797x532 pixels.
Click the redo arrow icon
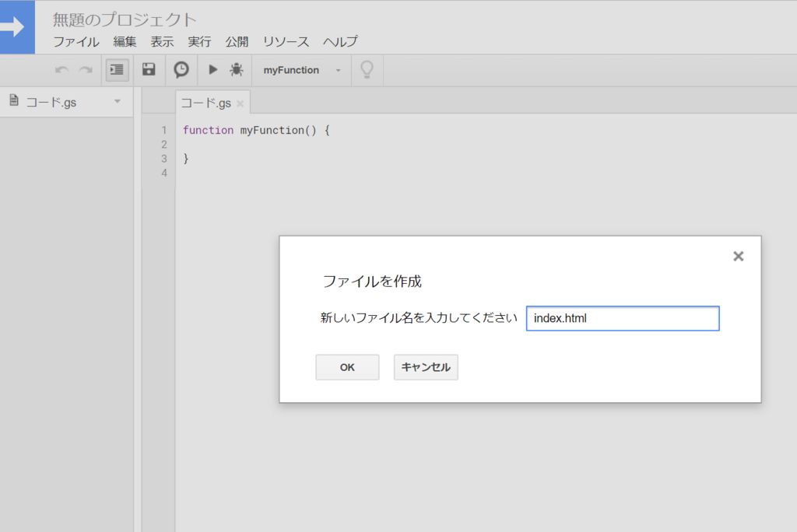(x=86, y=70)
